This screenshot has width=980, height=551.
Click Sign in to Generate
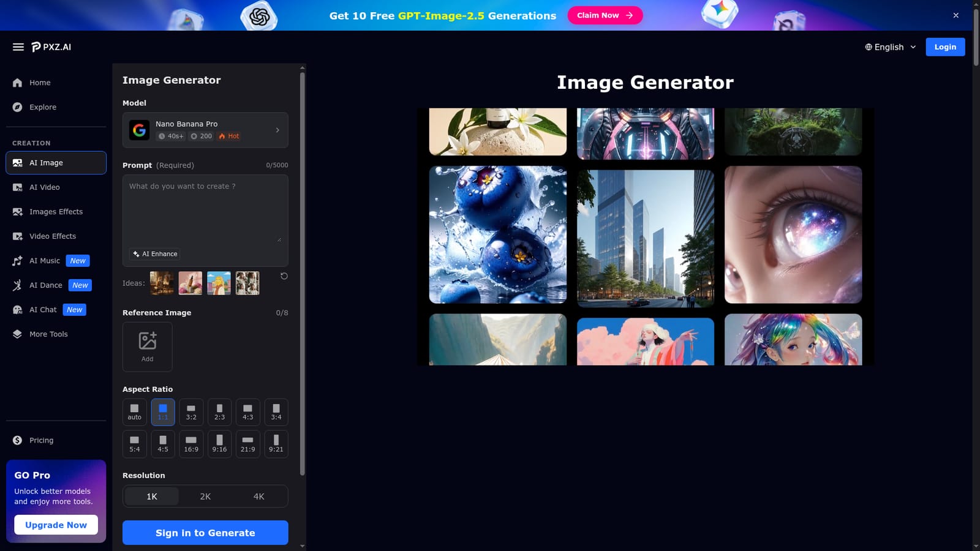(205, 533)
